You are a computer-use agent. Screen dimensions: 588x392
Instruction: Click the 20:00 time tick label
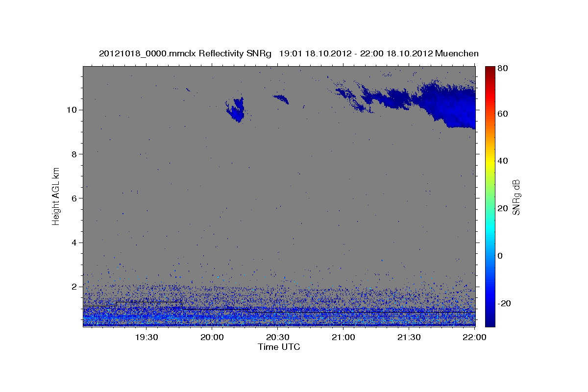212,338
